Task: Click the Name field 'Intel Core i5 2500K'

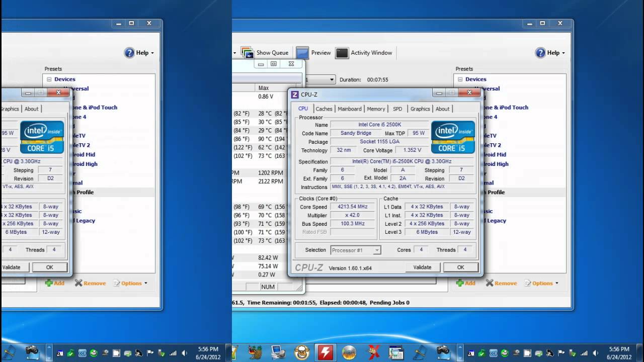Action: (x=380, y=125)
